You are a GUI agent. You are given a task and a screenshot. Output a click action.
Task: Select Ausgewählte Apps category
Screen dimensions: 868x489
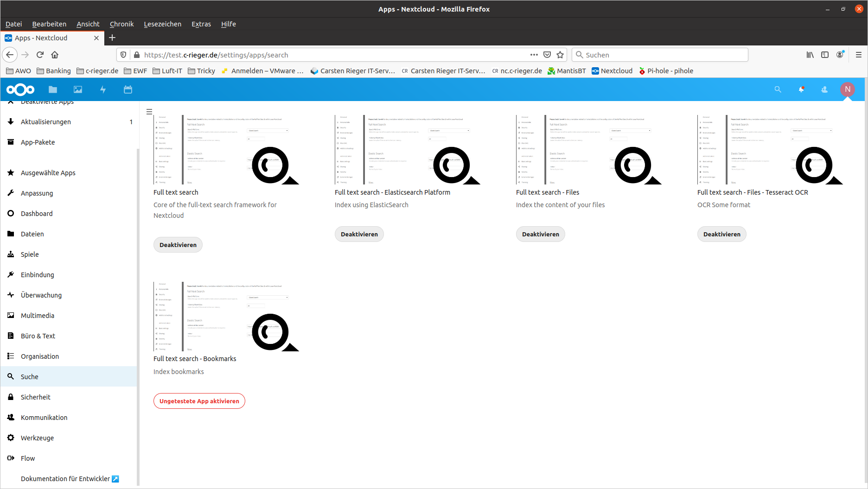coord(70,173)
